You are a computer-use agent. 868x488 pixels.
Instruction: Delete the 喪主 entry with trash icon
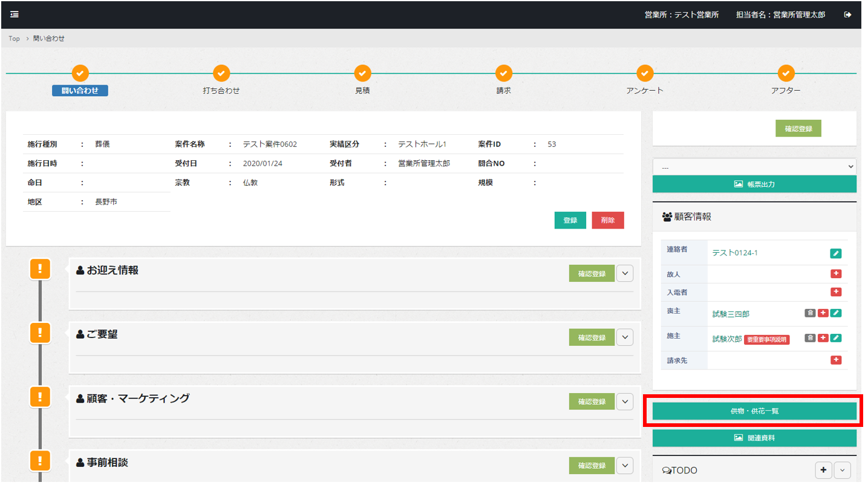pyautogui.click(x=810, y=313)
